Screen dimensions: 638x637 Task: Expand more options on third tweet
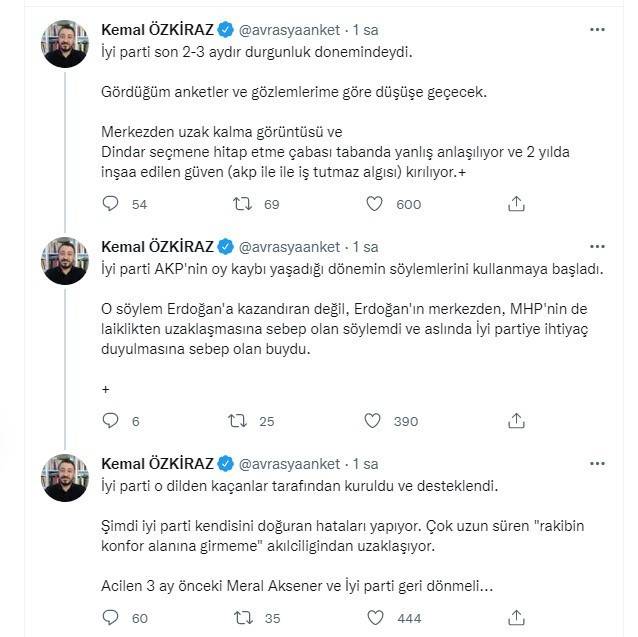tap(597, 463)
